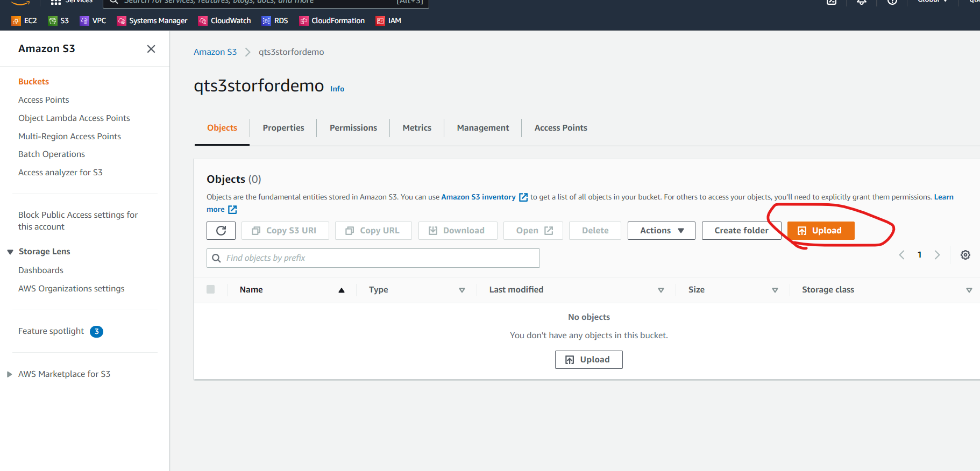Refresh the objects list
The width and height of the screenshot is (980, 471).
pos(221,231)
